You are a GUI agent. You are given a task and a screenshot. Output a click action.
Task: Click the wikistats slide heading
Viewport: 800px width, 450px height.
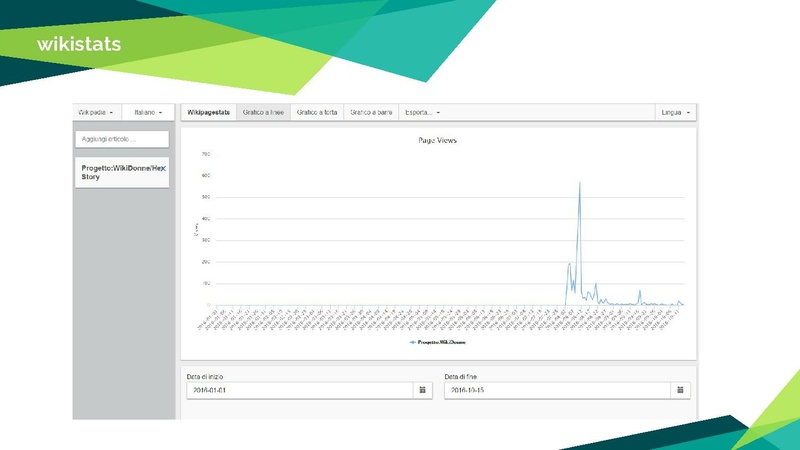coord(78,43)
